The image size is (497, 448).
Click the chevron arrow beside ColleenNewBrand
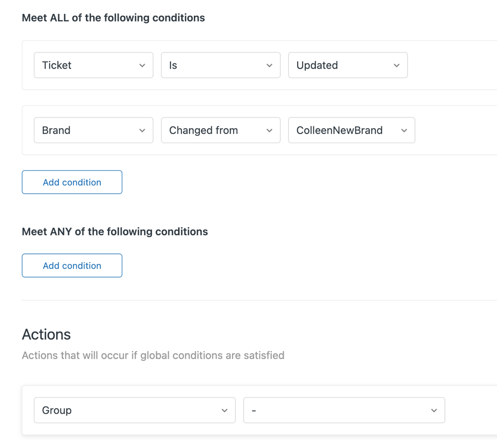coord(404,131)
